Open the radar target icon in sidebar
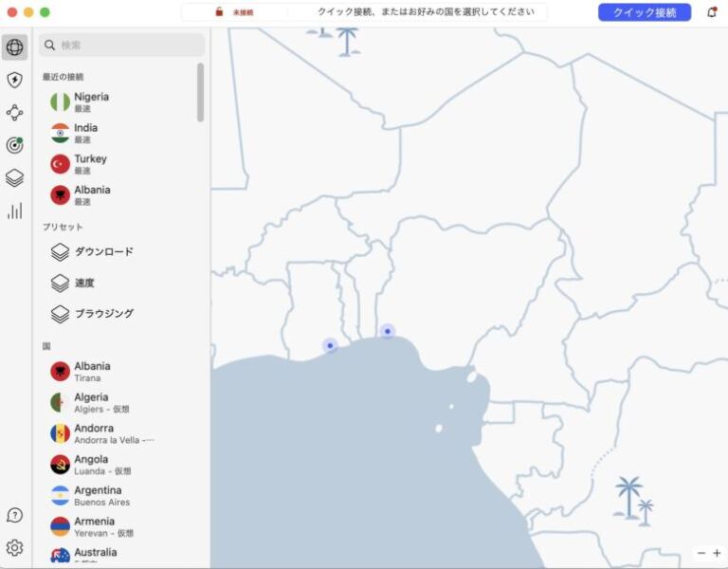728x569 pixels. coord(15,145)
